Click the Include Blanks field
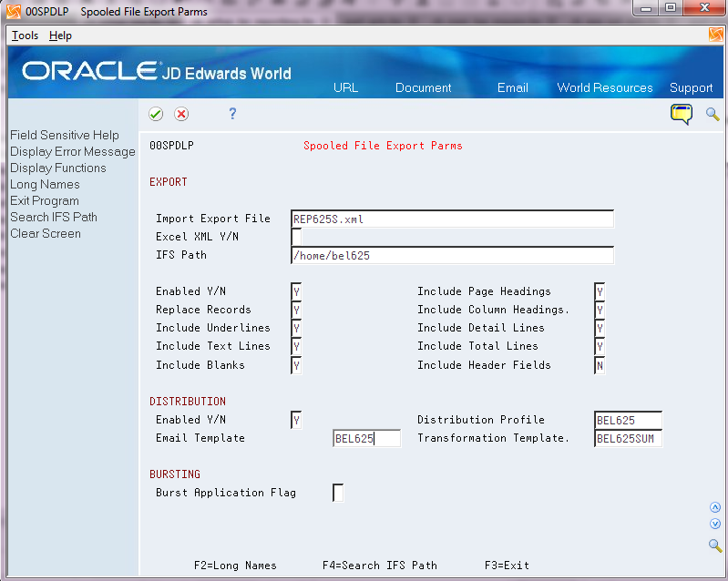The image size is (728, 581). click(296, 366)
